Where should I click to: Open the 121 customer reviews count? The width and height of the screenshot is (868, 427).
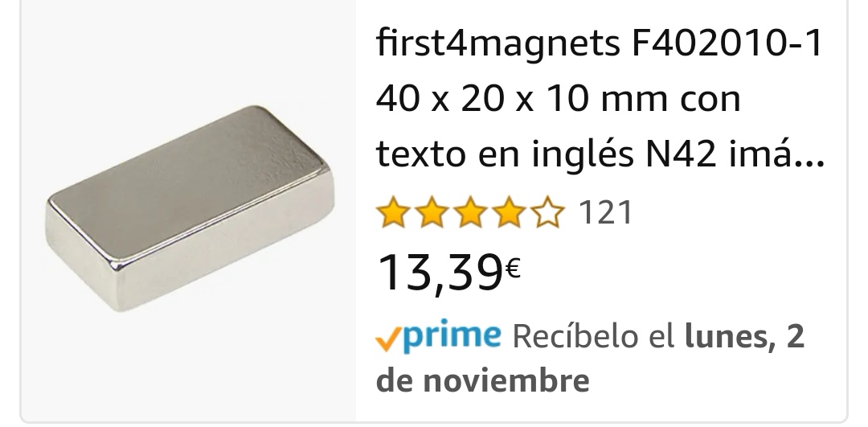coord(606,212)
